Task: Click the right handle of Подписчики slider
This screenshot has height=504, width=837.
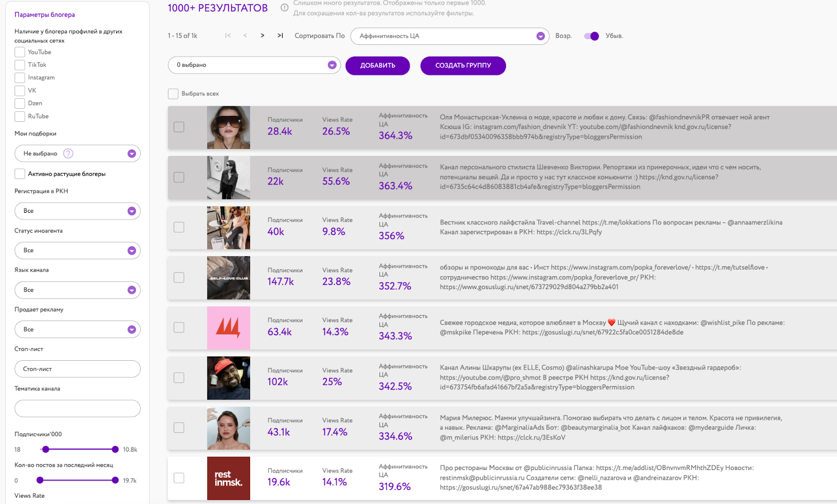Action: tap(115, 449)
